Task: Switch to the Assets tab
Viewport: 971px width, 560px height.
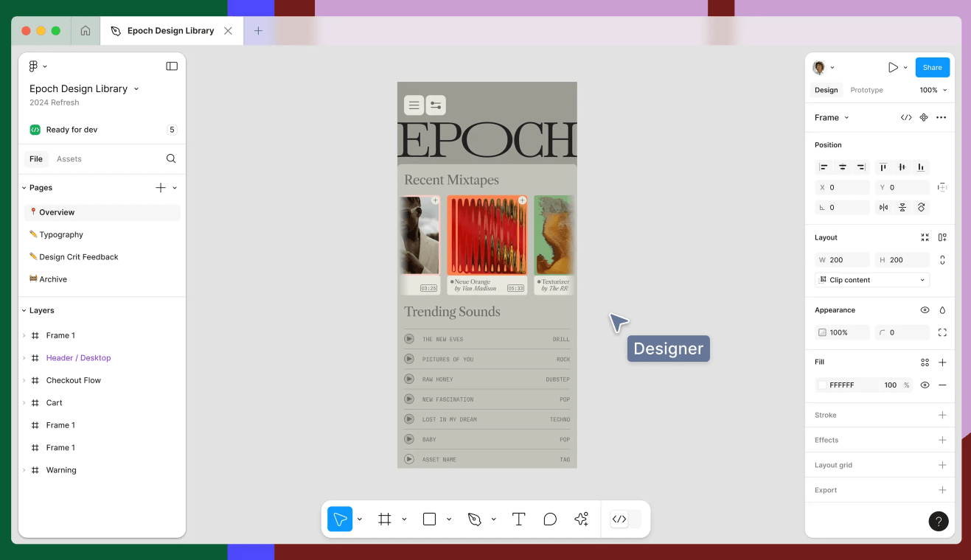Action: (69, 158)
